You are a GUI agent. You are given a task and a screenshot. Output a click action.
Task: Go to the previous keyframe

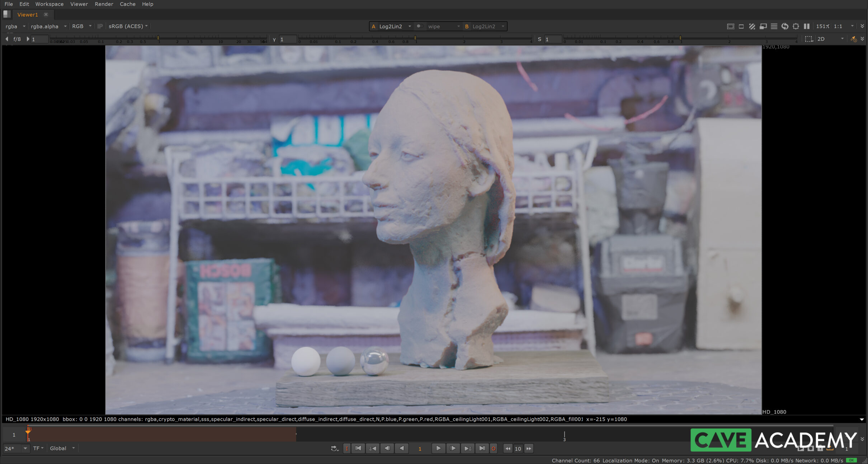[x=373, y=448]
